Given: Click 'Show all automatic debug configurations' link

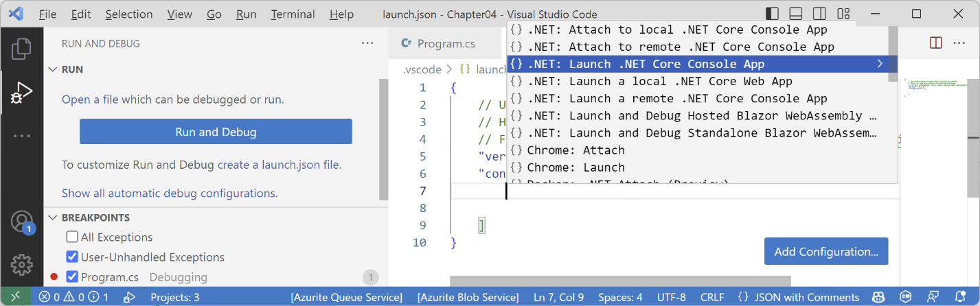Looking at the screenshot, I should [x=168, y=193].
